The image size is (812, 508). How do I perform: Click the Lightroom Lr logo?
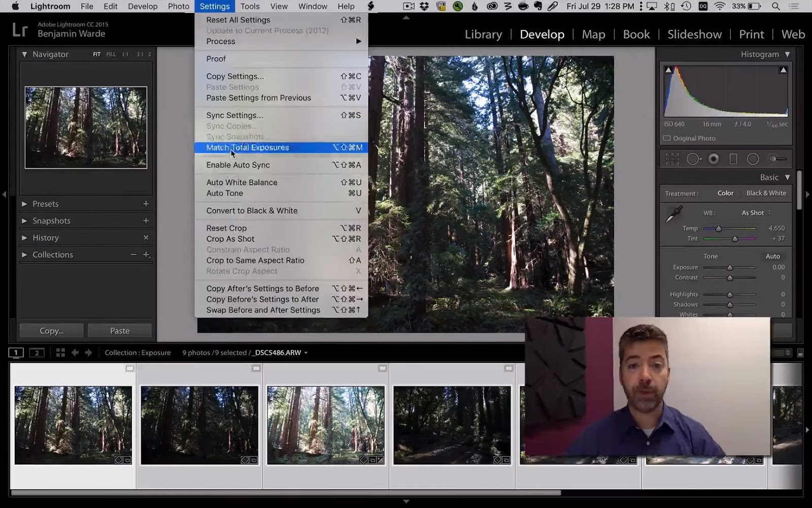20,30
